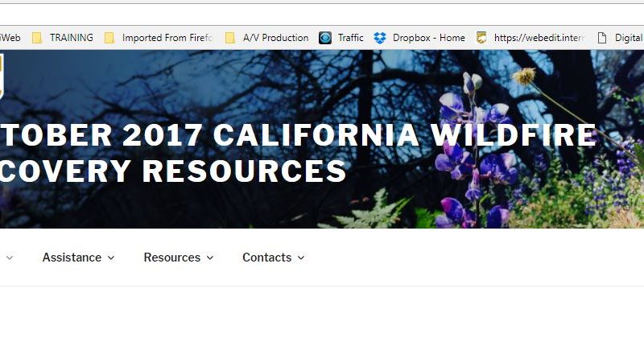Click the TRAINING bookmark folder icon
Viewport: 644px width, 338px height.
(37, 38)
